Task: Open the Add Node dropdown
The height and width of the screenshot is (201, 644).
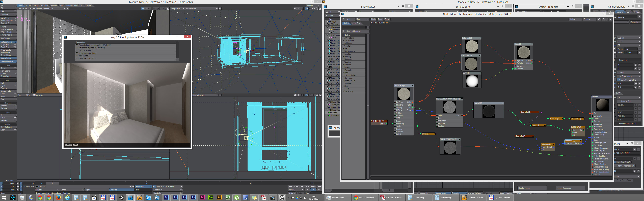Action: point(348,19)
